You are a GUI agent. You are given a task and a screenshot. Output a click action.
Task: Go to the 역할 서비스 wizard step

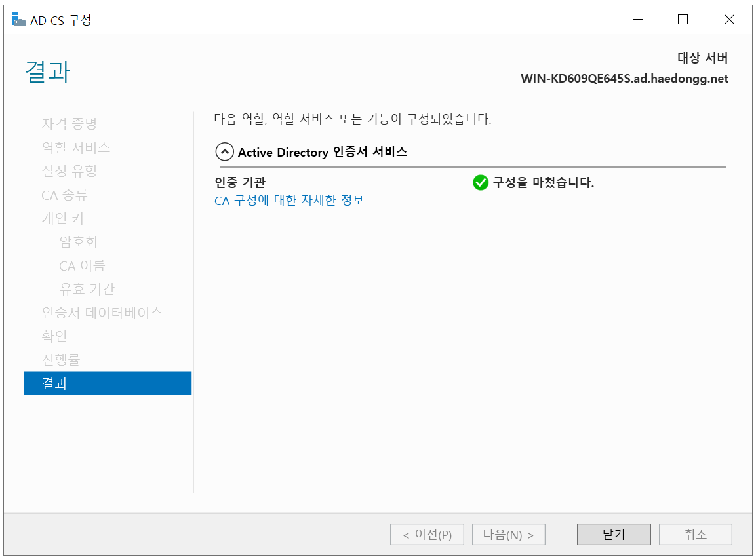[x=76, y=147]
